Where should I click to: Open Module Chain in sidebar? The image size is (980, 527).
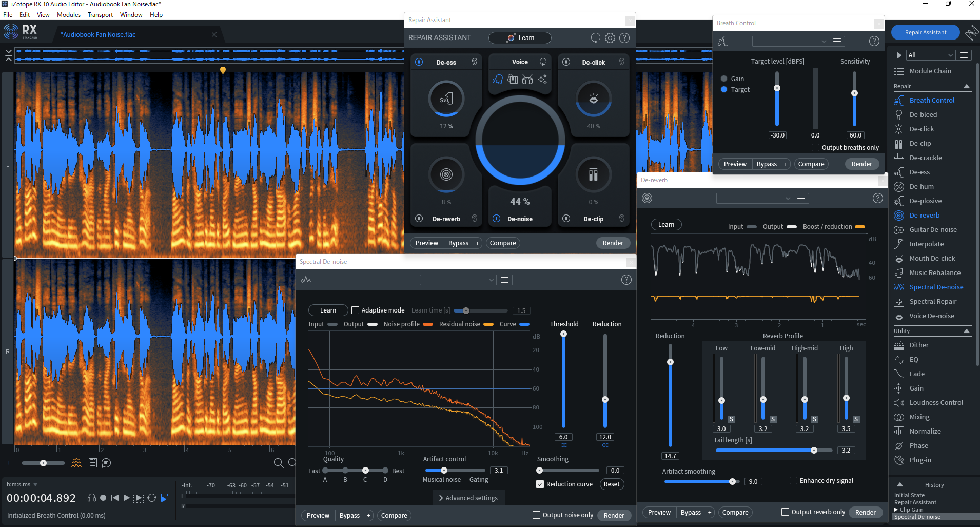(931, 71)
